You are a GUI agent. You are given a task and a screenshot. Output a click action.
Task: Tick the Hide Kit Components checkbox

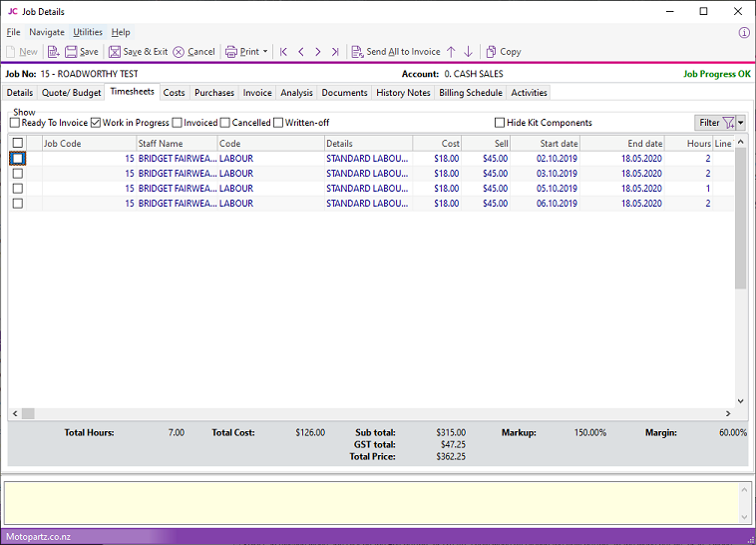pyautogui.click(x=500, y=123)
